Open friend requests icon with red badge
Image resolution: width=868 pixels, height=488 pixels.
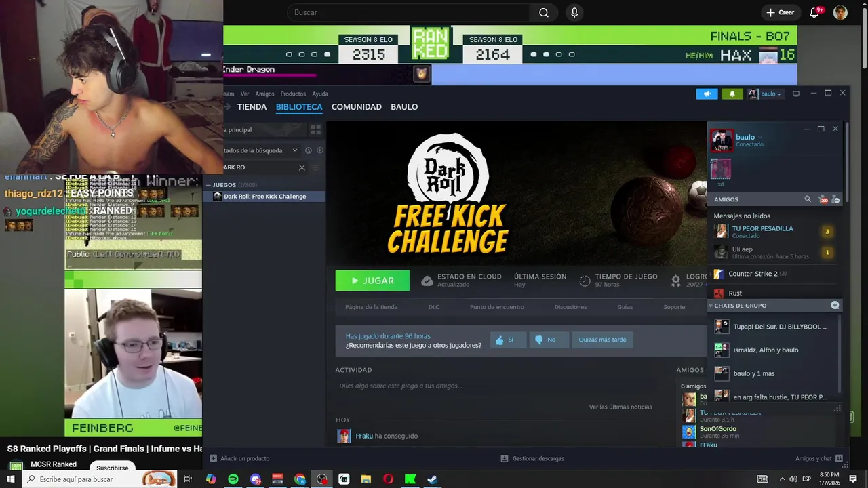pyautogui.click(x=823, y=199)
